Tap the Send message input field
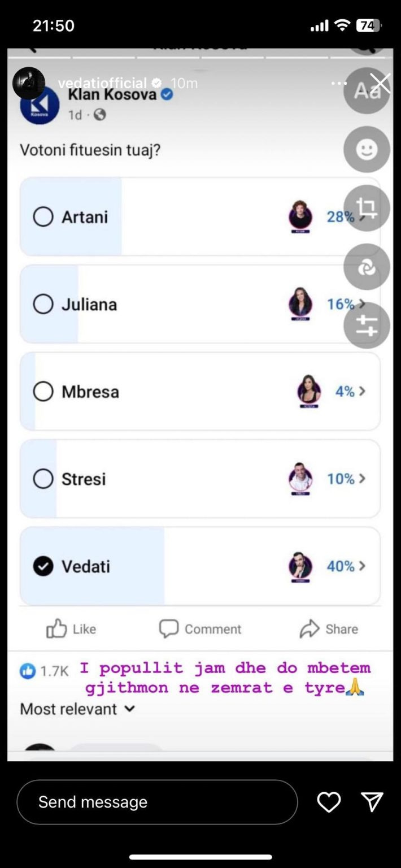Viewport: 401px width, 868px height. click(157, 802)
